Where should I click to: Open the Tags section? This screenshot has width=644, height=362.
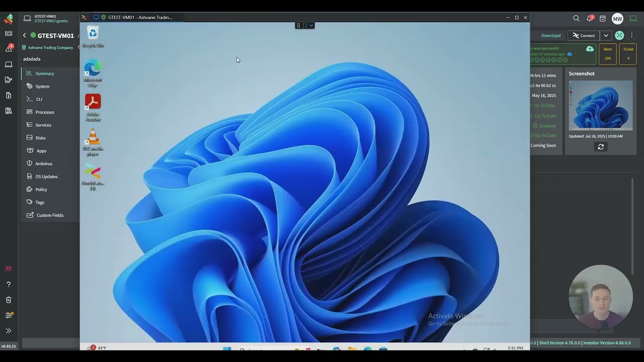click(50, 202)
